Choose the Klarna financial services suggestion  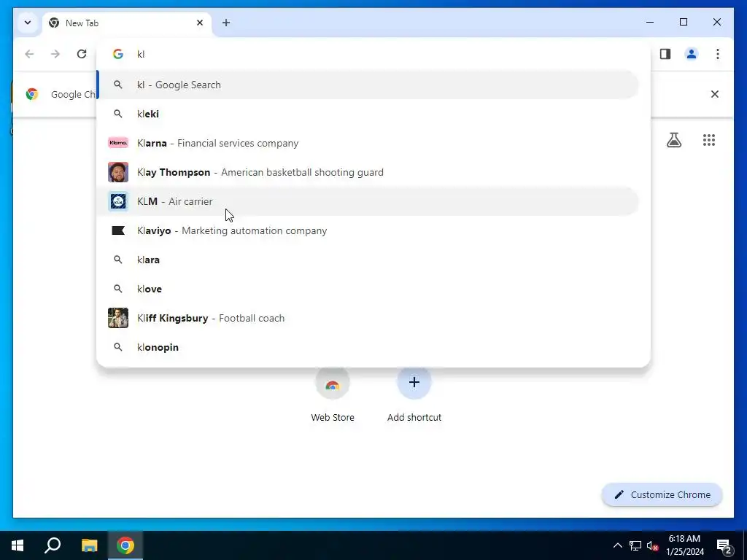tap(368, 143)
